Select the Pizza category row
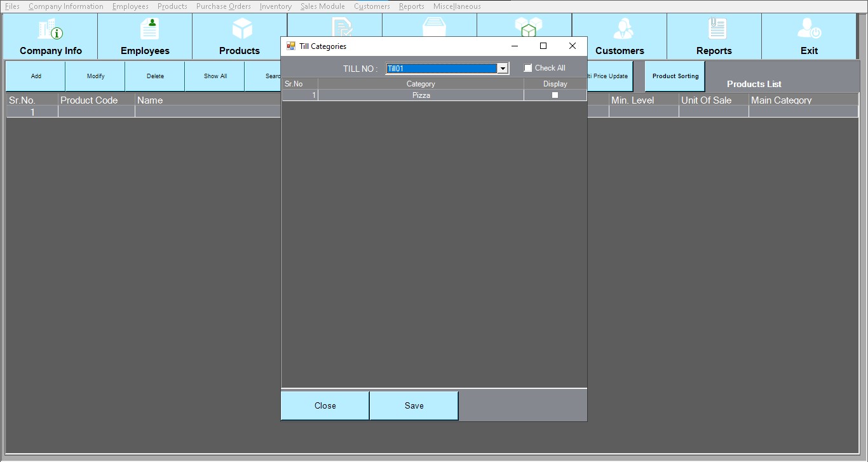The image size is (868, 462). pyautogui.click(x=421, y=95)
